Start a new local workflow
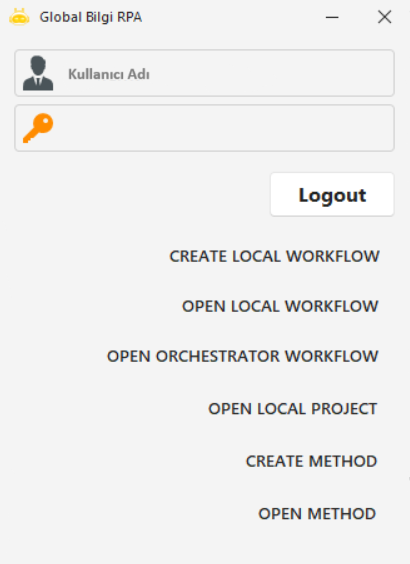Viewport: 410px width, 564px height. [x=274, y=256]
